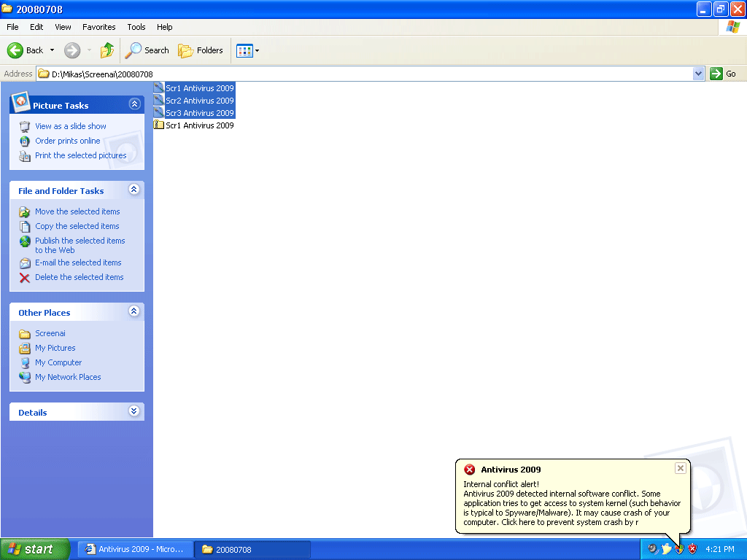Viewport: 747px width, 560px height.
Task: Click Delete the selected items link
Action: [79, 277]
